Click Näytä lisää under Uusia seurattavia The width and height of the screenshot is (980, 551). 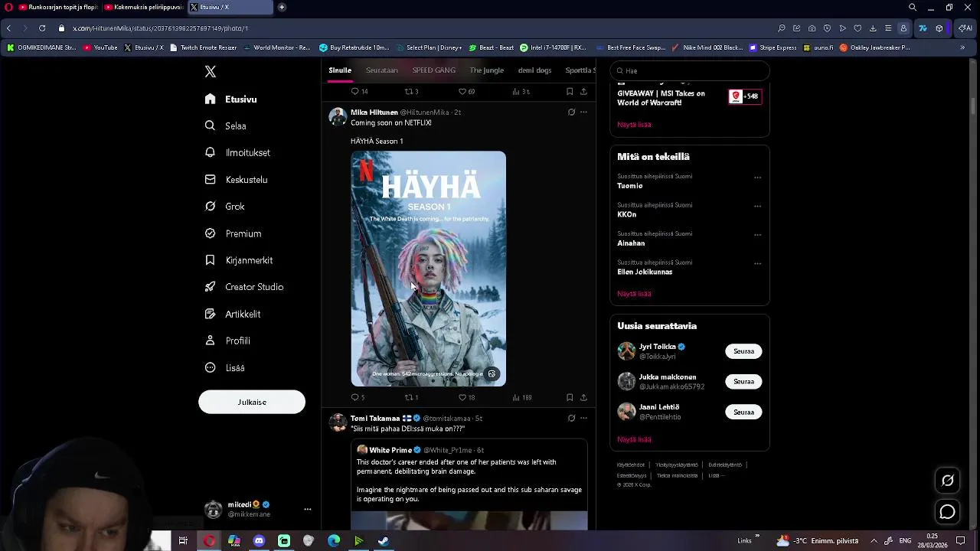click(634, 440)
